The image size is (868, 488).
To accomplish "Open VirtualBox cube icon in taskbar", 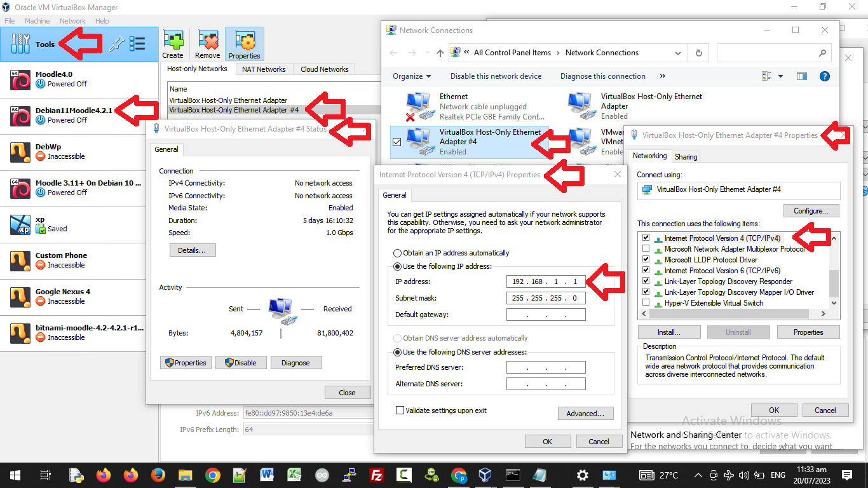I will point(486,475).
